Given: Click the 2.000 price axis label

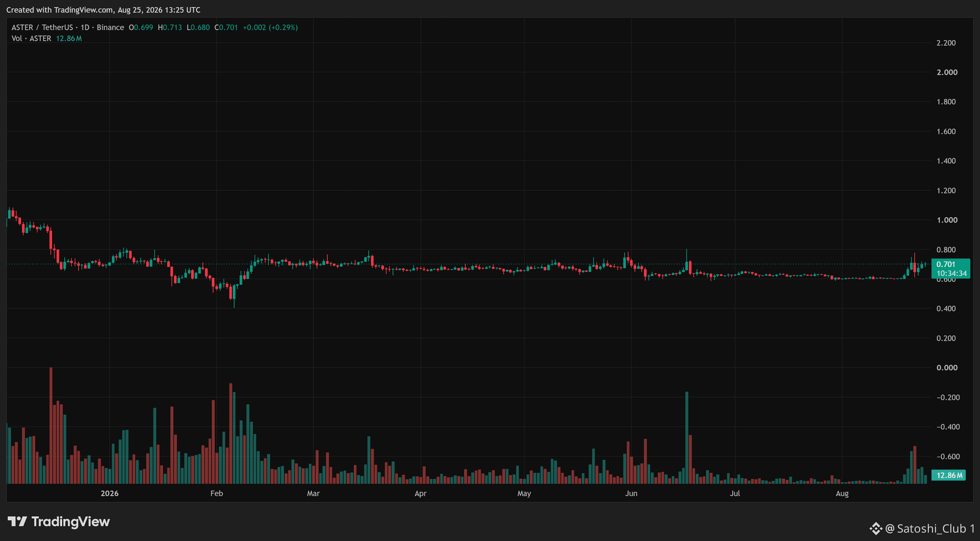Looking at the screenshot, I should (x=947, y=72).
